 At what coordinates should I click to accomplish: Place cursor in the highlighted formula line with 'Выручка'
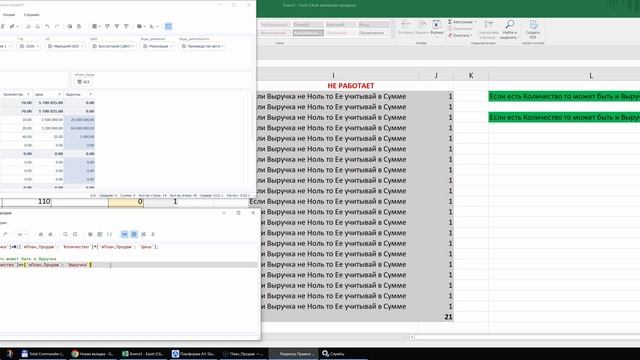click(x=129, y=265)
